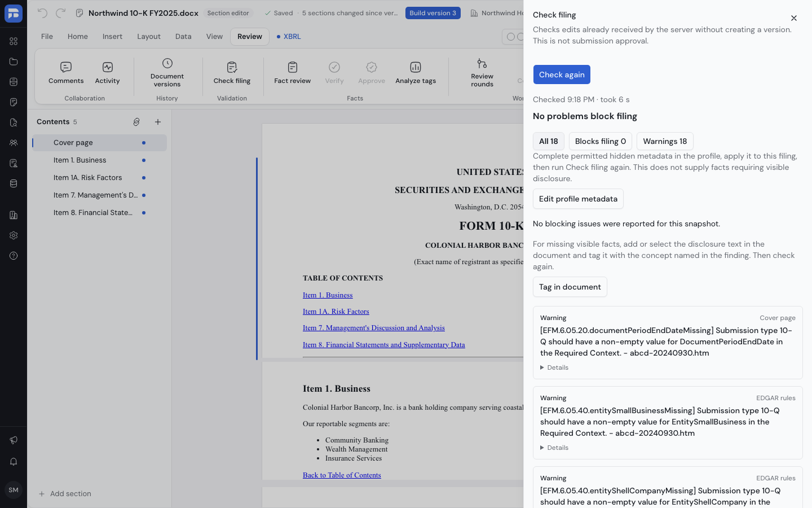Expand Details under the documentPeriodEndDateMissing warning
The width and height of the screenshot is (812, 508).
(x=554, y=367)
